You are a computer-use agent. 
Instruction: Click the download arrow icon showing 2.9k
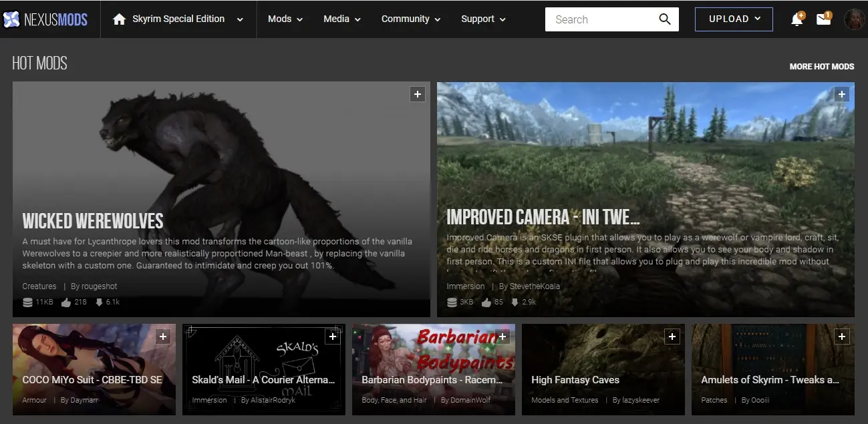point(515,302)
